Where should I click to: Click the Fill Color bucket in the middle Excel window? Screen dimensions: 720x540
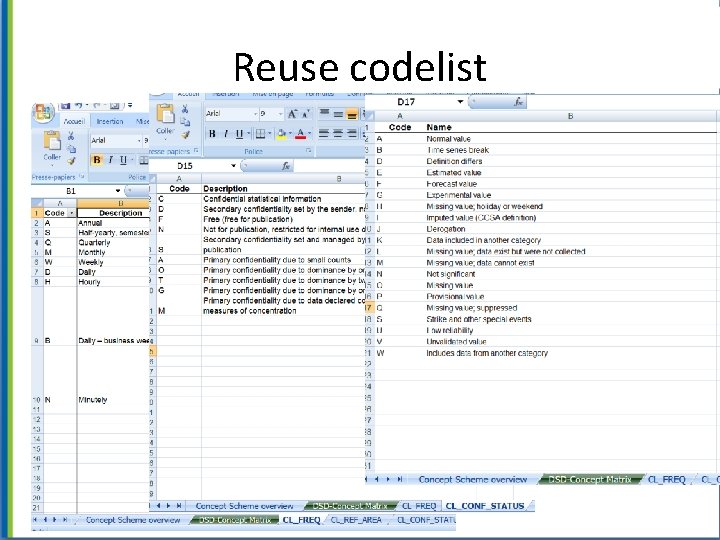pos(281,134)
